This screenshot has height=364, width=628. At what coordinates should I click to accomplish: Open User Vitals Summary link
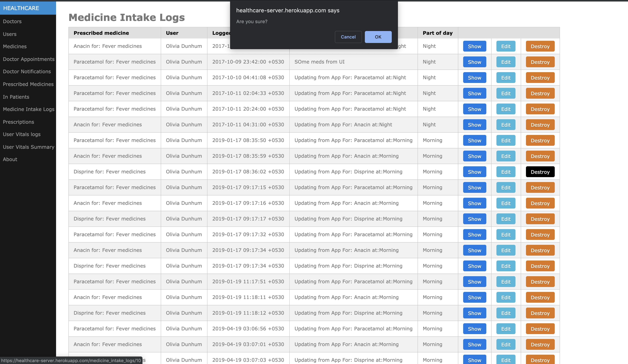coord(29,147)
